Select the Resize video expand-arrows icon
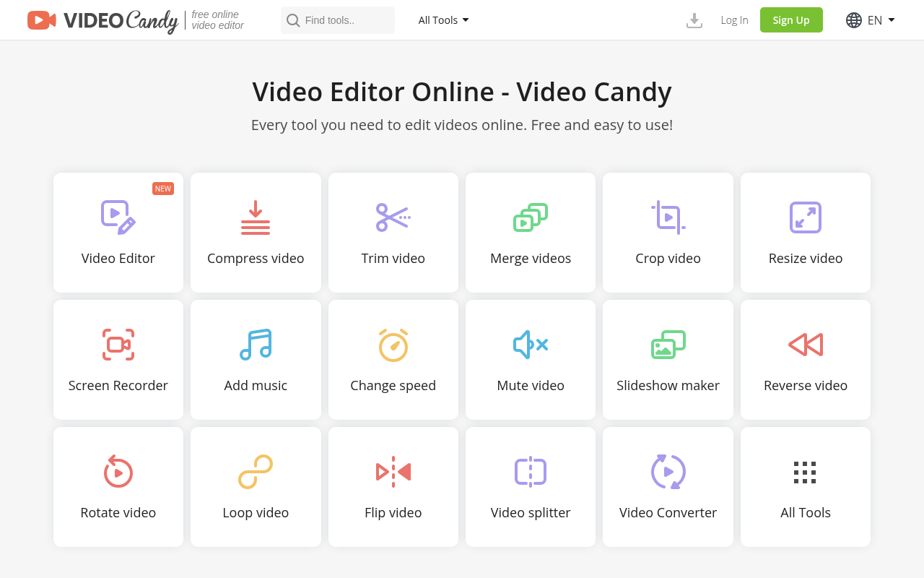Image resolution: width=924 pixels, height=578 pixels. (x=805, y=217)
